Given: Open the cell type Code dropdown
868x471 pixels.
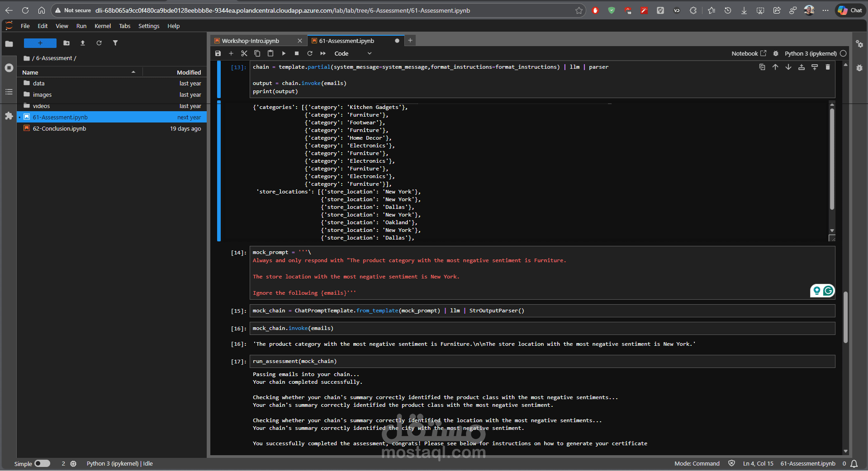Looking at the screenshot, I should (353, 53).
